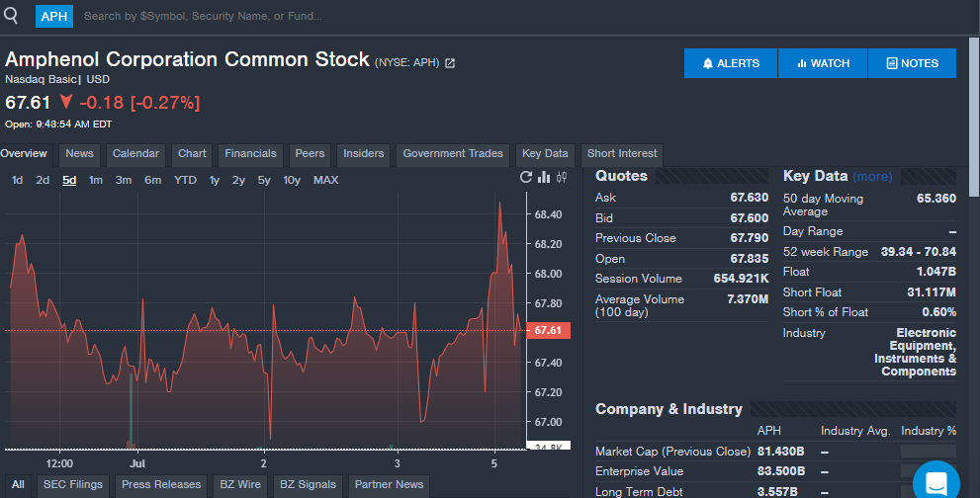
Task: Switch to candlestick chart icon
Action: tap(562, 178)
